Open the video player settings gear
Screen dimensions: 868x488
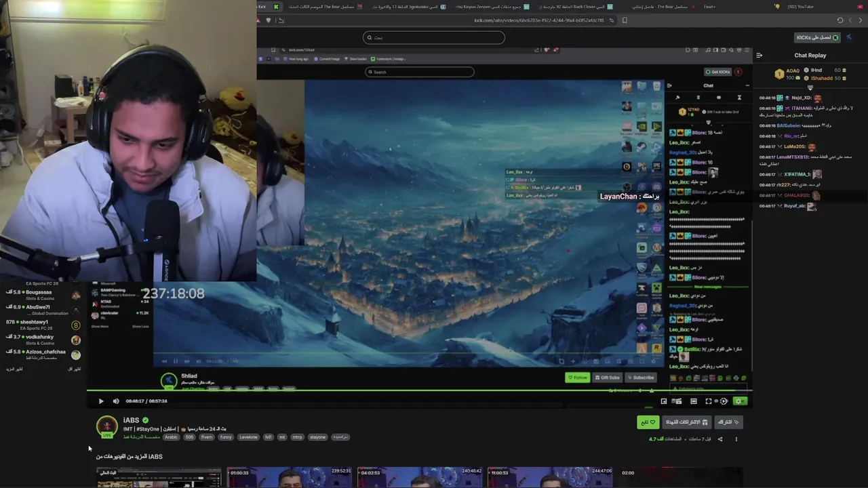click(740, 401)
